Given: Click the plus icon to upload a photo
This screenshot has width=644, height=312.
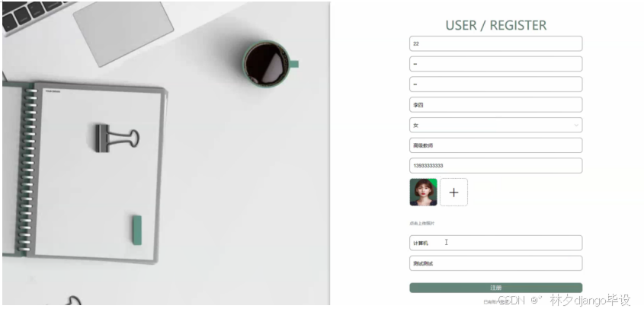Looking at the screenshot, I should click(x=453, y=193).
